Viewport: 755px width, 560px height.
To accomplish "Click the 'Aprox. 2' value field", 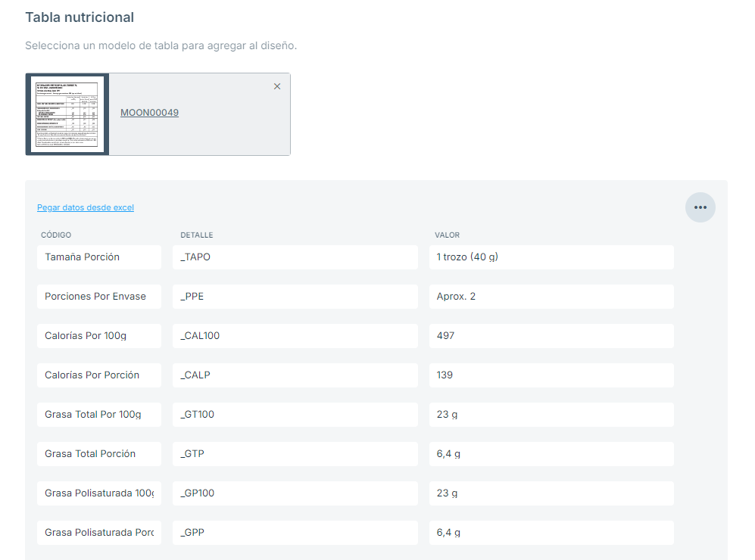I will (551, 297).
